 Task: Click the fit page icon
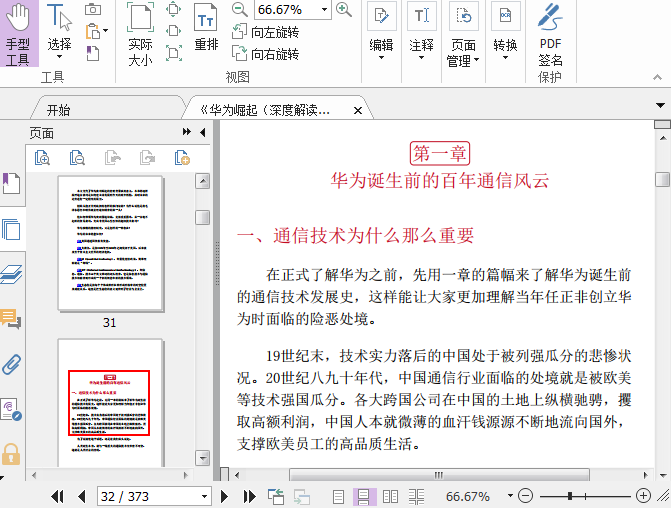[x=173, y=9]
